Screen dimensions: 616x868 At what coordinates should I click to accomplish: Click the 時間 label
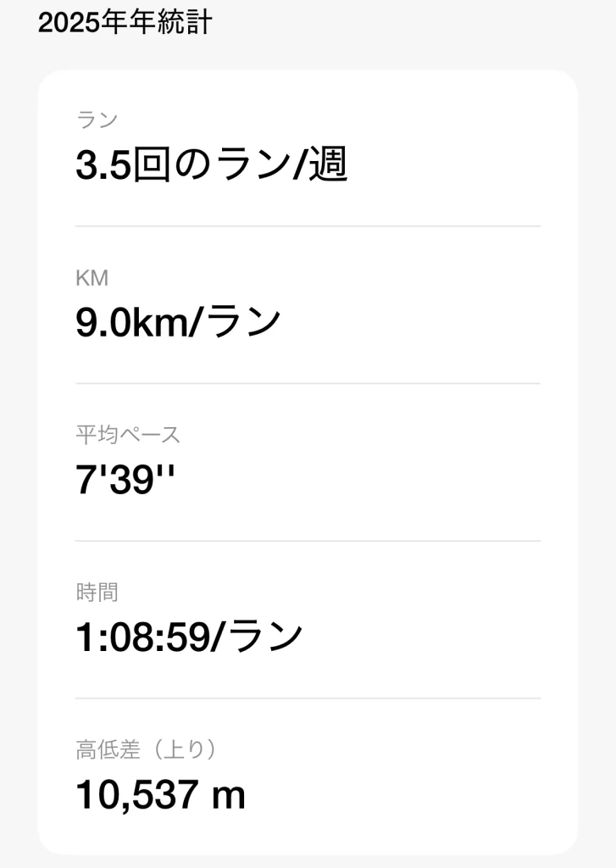pyautogui.click(x=97, y=592)
